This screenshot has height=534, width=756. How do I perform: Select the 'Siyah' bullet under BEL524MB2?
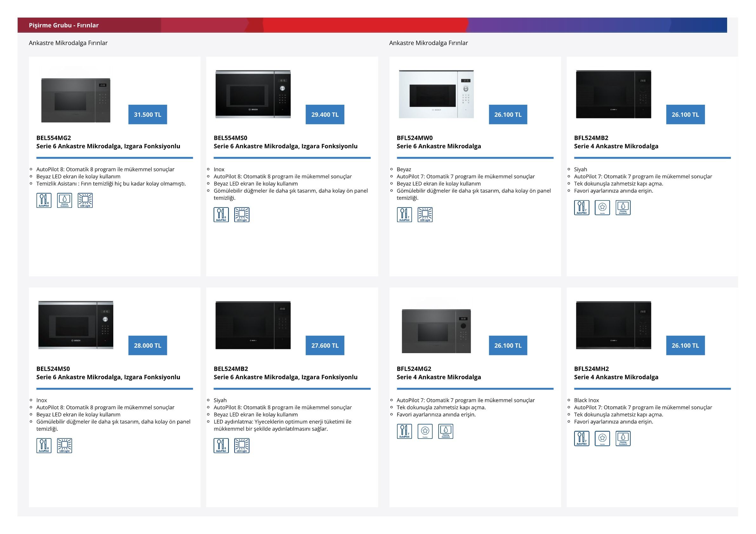(220, 400)
